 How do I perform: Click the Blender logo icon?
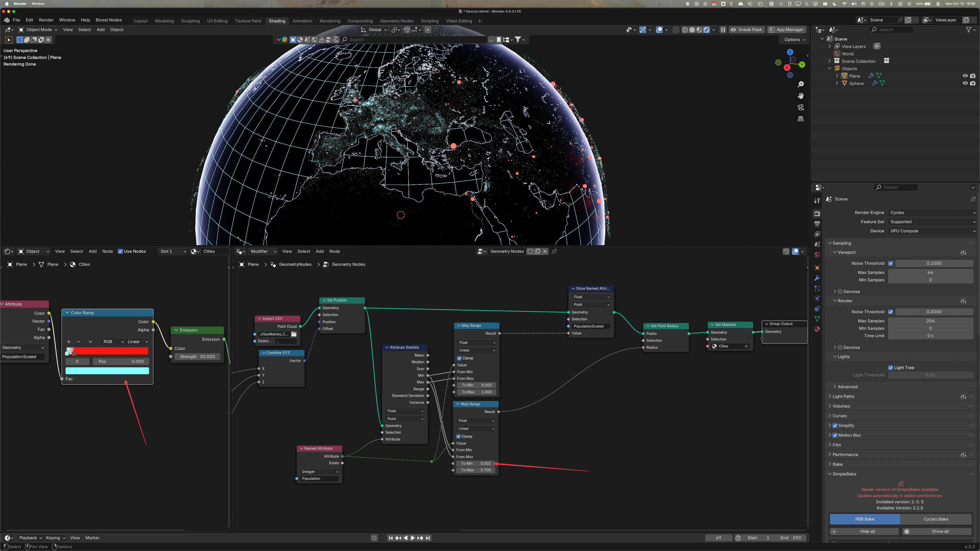[7, 20]
